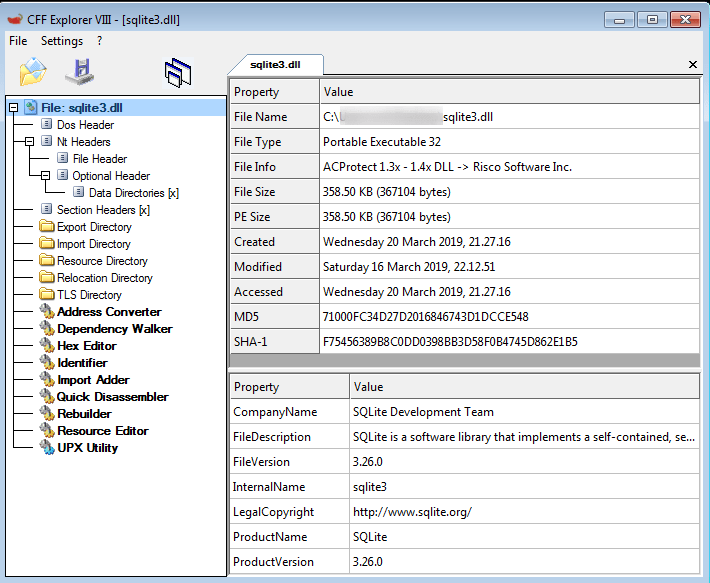710x583 pixels.
Task: Click the Open file toolbar icon
Action: [x=33, y=72]
